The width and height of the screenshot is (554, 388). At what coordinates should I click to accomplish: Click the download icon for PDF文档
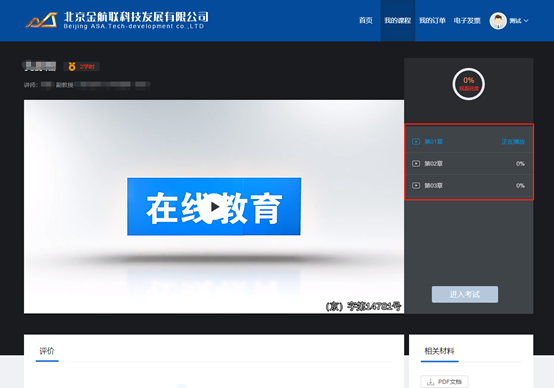coord(430,382)
